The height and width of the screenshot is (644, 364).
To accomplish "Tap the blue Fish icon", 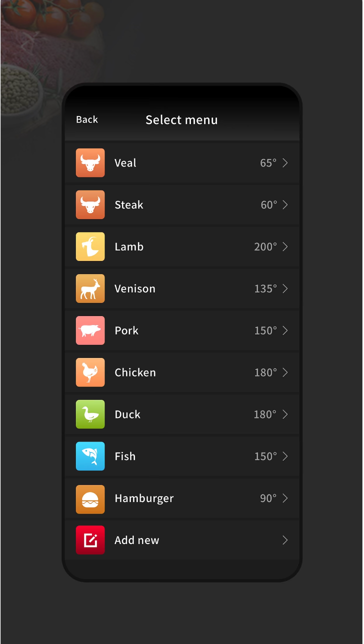I will pos(90,456).
